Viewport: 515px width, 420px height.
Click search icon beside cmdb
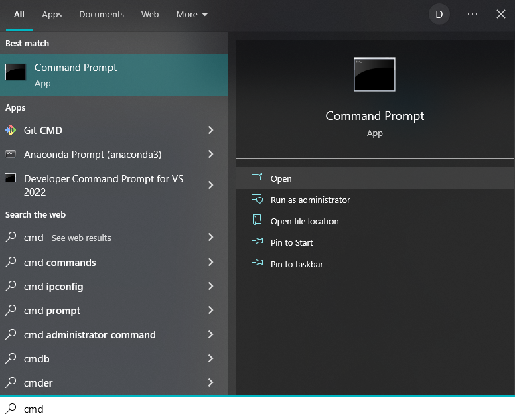point(11,358)
